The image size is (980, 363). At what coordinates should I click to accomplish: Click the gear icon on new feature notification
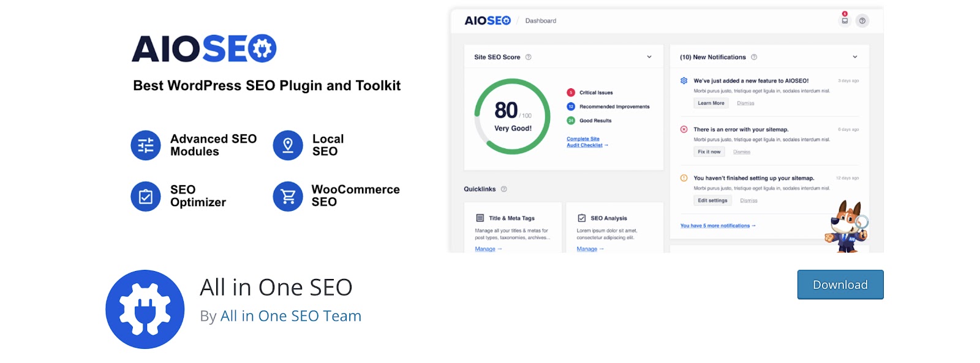click(684, 80)
